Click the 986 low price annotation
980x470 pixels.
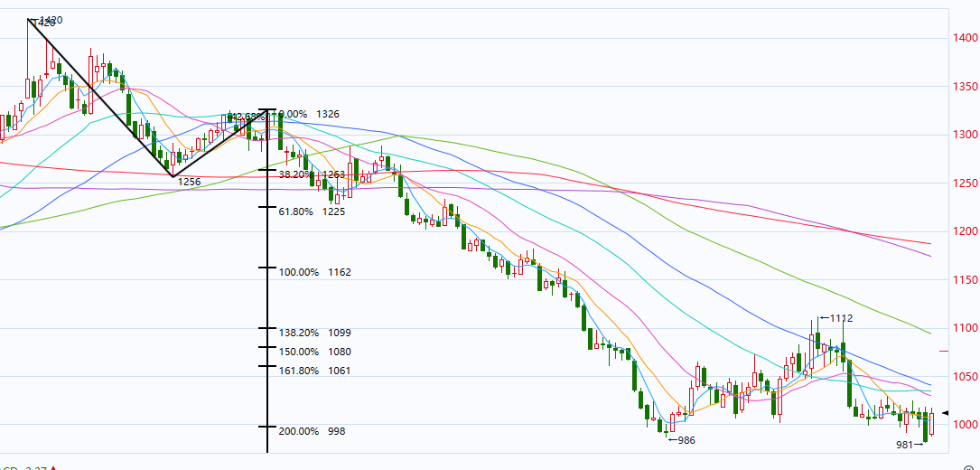point(682,440)
